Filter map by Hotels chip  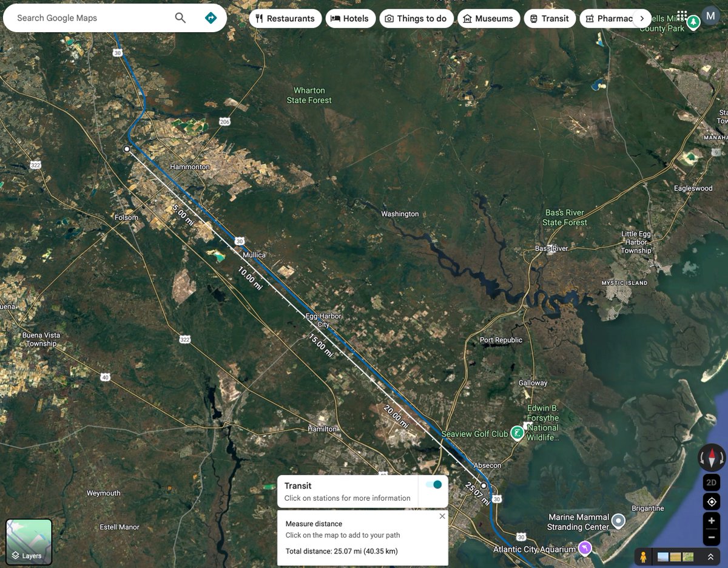(x=350, y=18)
